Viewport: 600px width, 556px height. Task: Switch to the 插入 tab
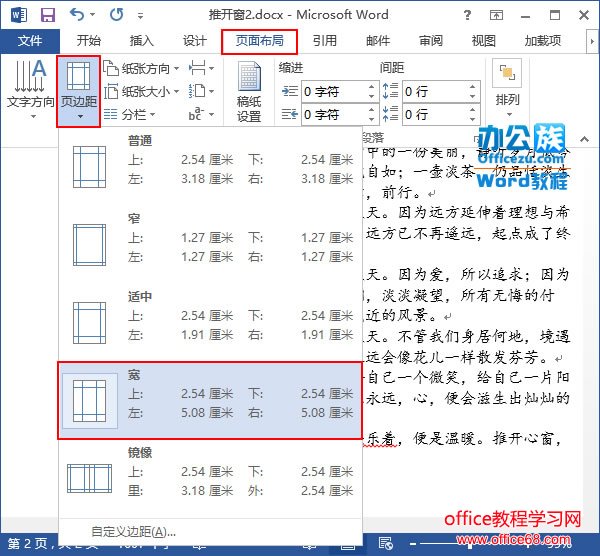click(141, 41)
